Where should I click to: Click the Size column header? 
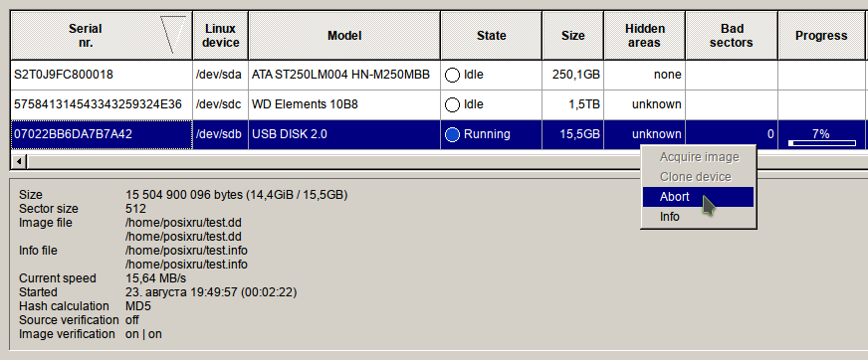click(573, 36)
